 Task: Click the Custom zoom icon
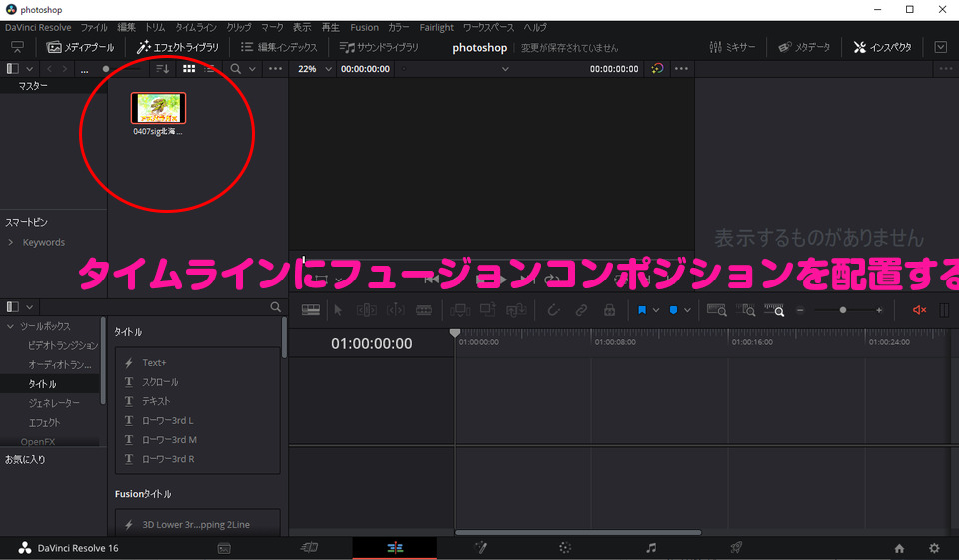[774, 310]
